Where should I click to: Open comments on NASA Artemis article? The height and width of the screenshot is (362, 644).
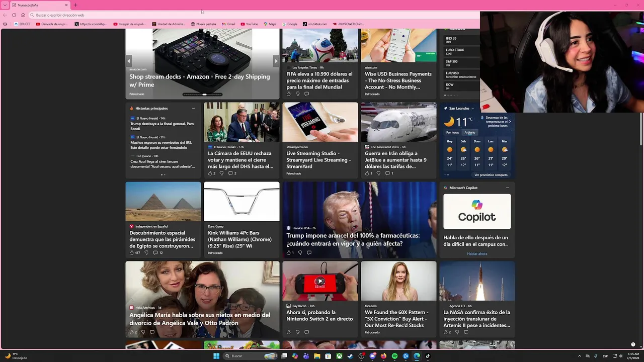click(466, 332)
